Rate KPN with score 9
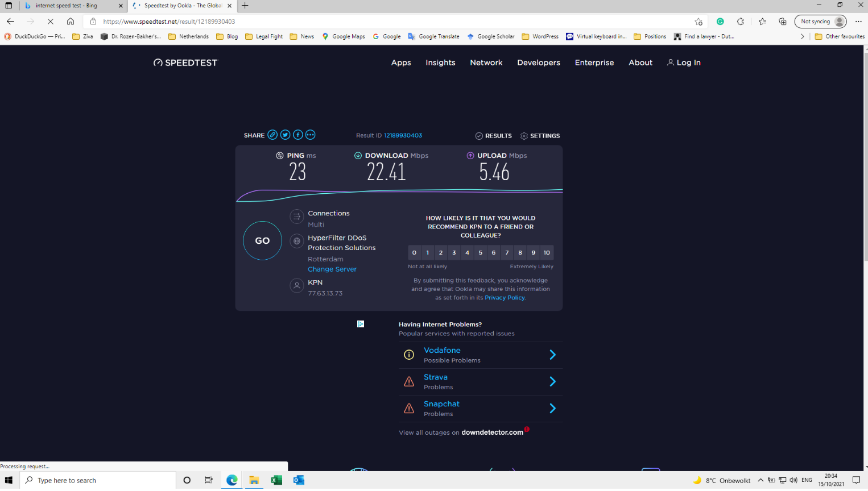The width and height of the screenshot is (868, 491). point(534,252)
